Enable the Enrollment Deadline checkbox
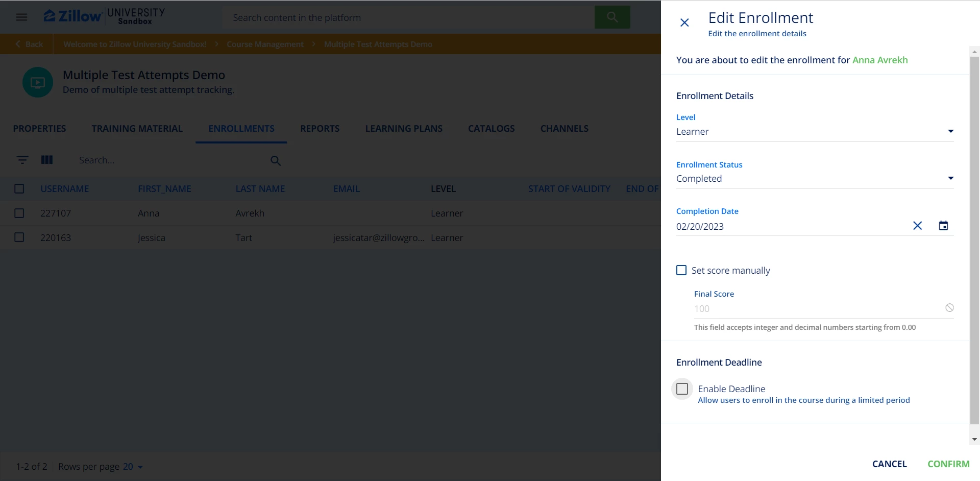 click(682, 389)
